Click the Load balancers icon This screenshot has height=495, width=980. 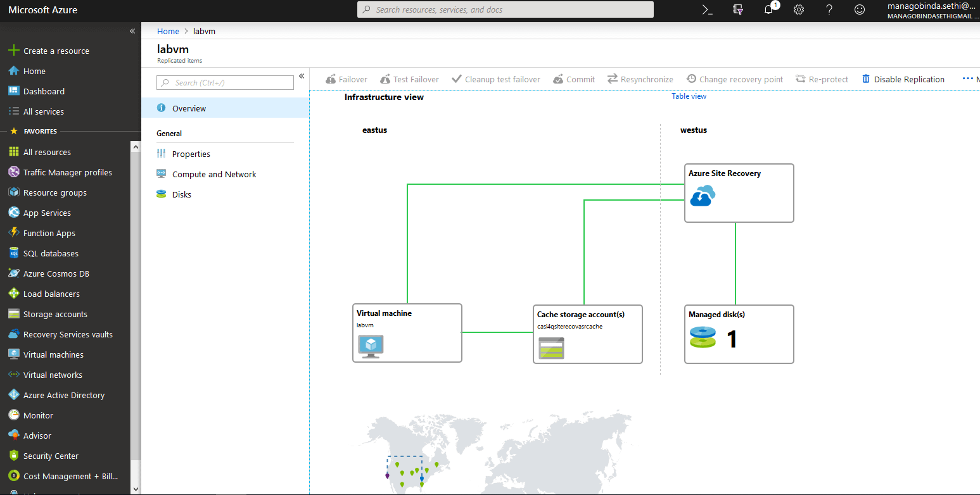[13, 294]
